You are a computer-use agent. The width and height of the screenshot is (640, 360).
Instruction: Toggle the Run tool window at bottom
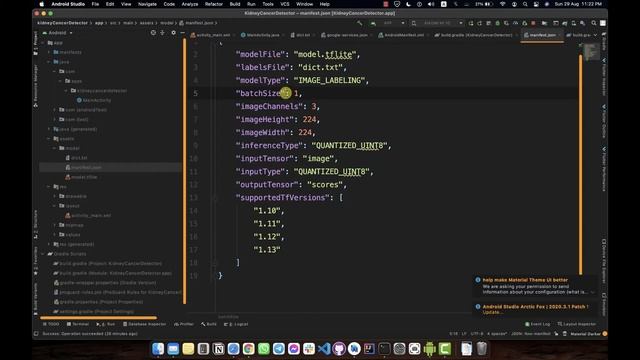point(106,324)
